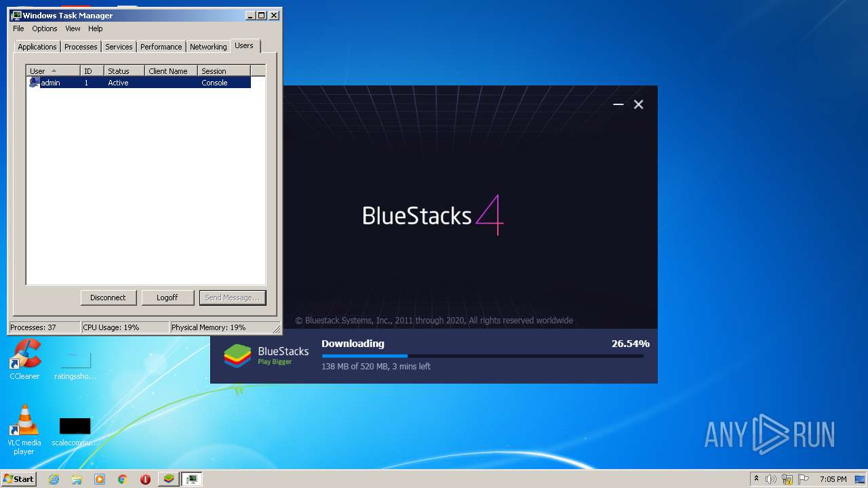Click the admin user icon
This screenshot has height=488, width=868.
tap(34, 83)
